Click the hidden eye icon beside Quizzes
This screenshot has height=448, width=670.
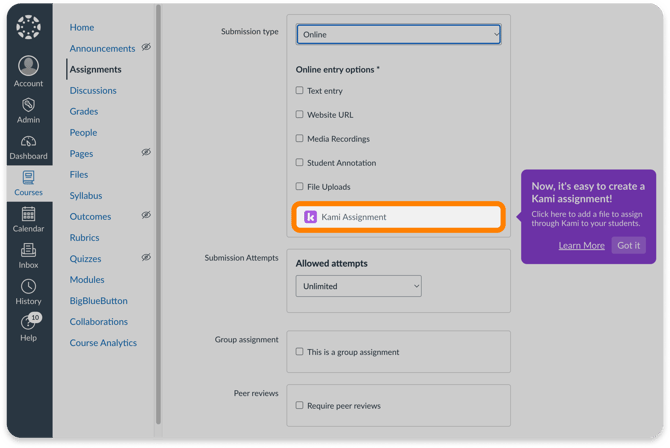point(146,257)
